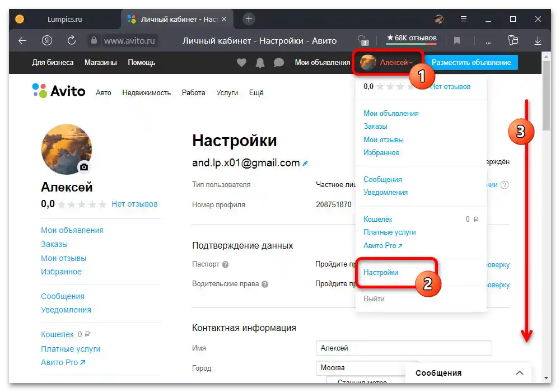Viewport: 560px width, 392px height.
Task: Go back with browser back arrow
Action: tap(22, 41)
